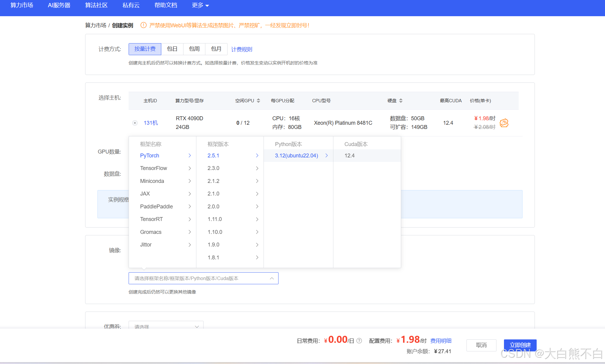This screenshot has height=364, width=605.
Task: Click the 立即创建 button
Action: coord(520,345)
